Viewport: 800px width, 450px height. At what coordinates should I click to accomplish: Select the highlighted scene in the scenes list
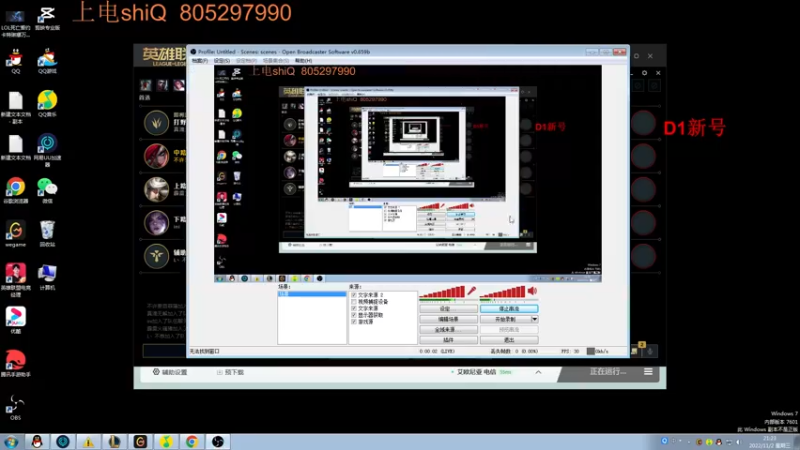click(312, 294)
